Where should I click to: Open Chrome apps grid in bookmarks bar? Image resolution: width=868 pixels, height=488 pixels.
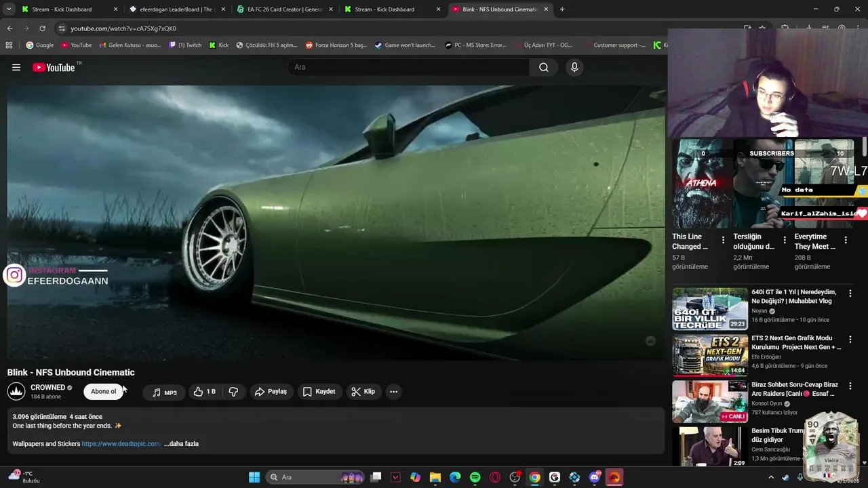9,45
